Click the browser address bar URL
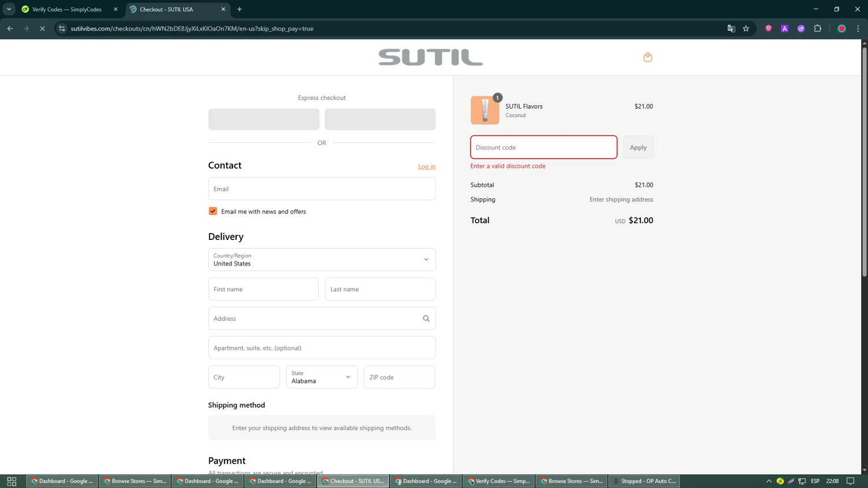868x488 pixels. click(192, 28)
